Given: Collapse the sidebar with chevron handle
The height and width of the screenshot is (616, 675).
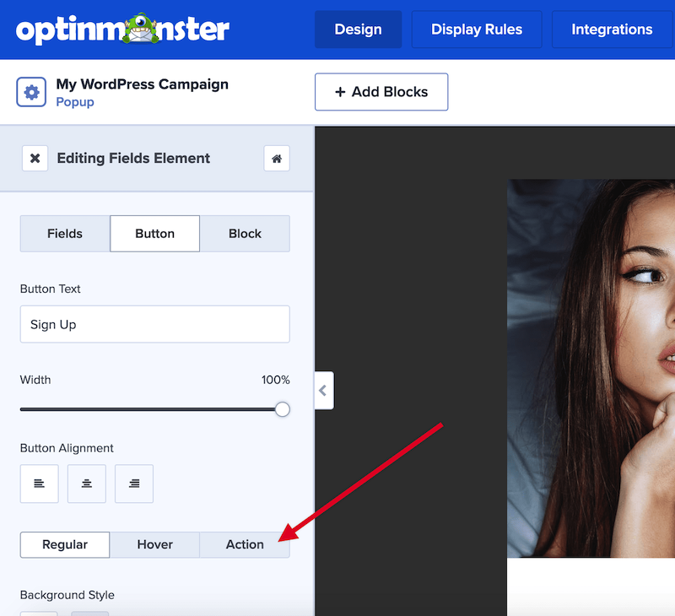Looking at the screenshot, I should point(324,391).
